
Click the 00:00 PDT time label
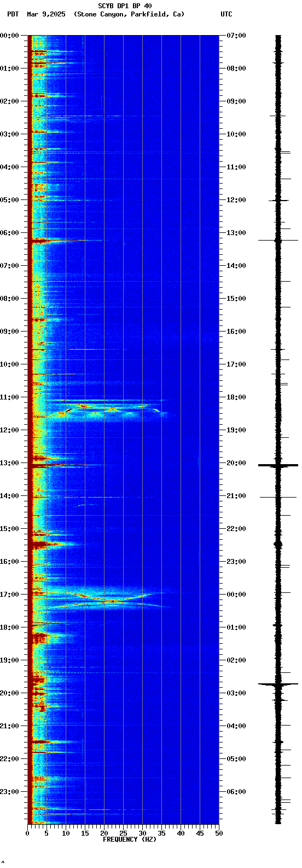(10, 36)
